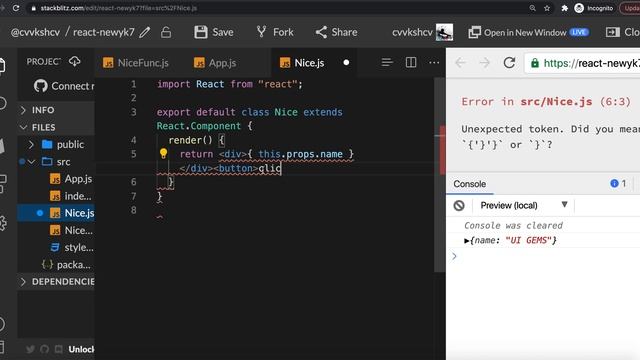640x360 pixels.
Task: Open the Twitter icon in footer
Action: pos(30,349)
